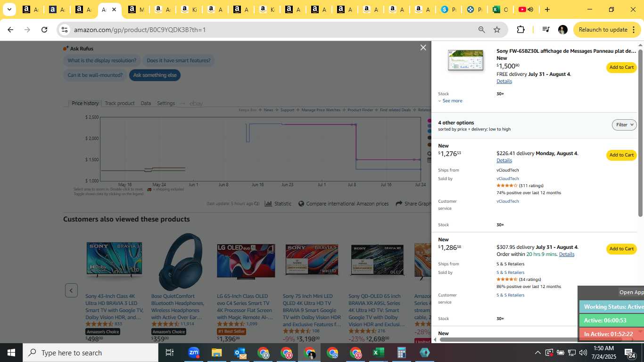Open Zoom from the taskbar
Viewport: 644px width, 362px height.
193,353
